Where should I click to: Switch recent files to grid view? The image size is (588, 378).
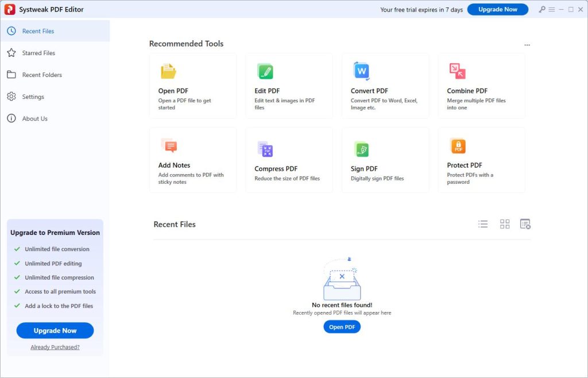click(505, 224)
